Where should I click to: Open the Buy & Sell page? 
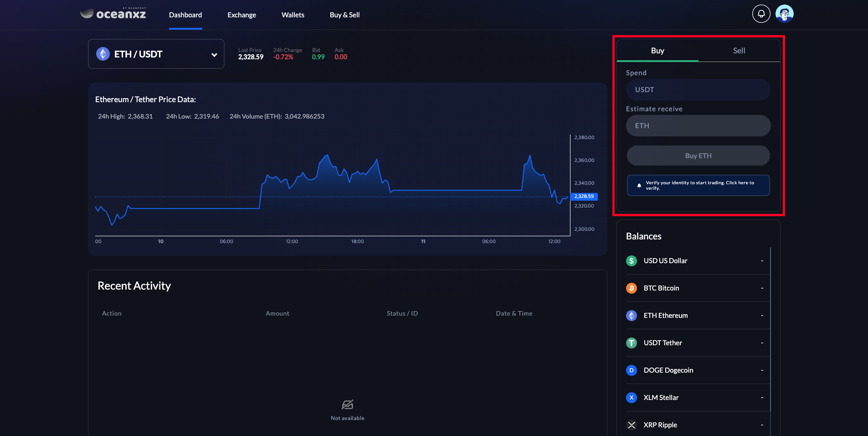pos(345,15)
